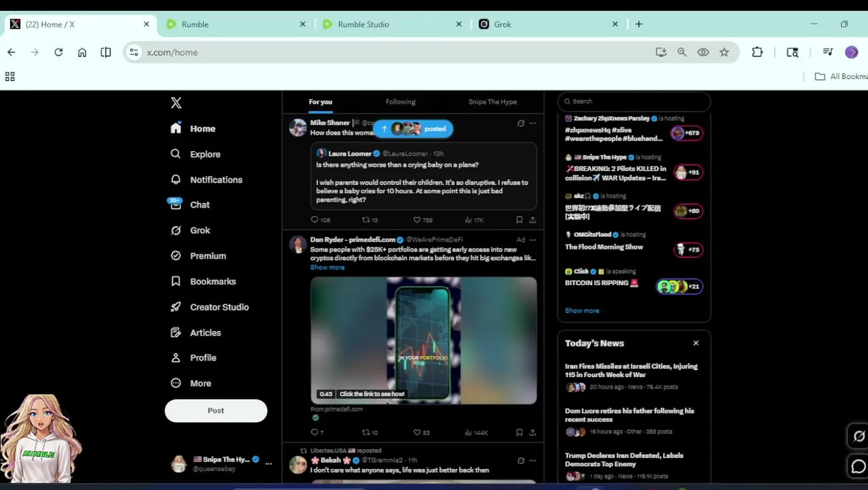The width and height of the screenshot is (868, 490).
Task: Switch to the Grok browser tab
Action: [547, 24]
